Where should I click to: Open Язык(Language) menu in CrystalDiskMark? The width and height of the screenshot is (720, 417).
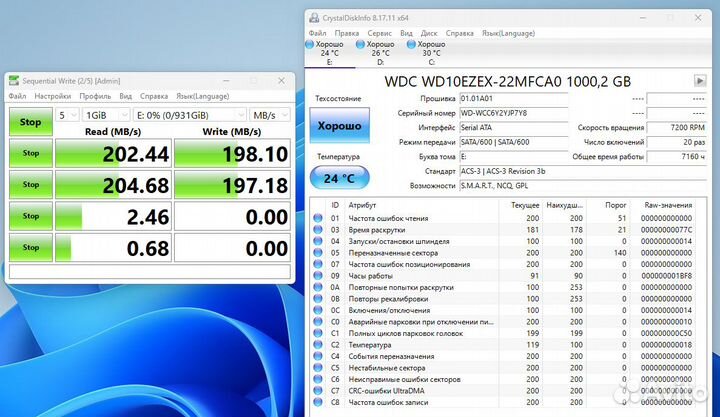(x=202, y=96)
